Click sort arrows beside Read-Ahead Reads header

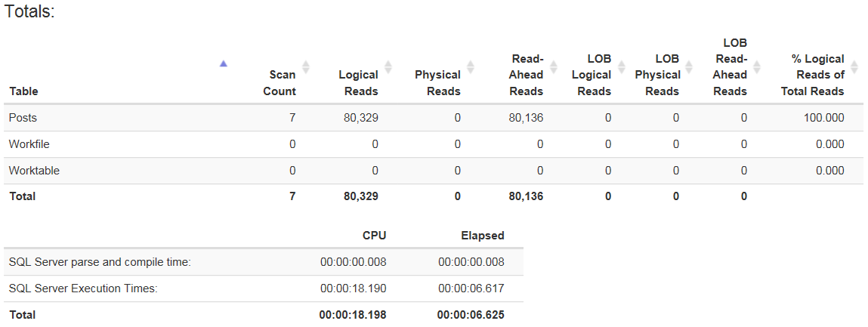point(553,66)
